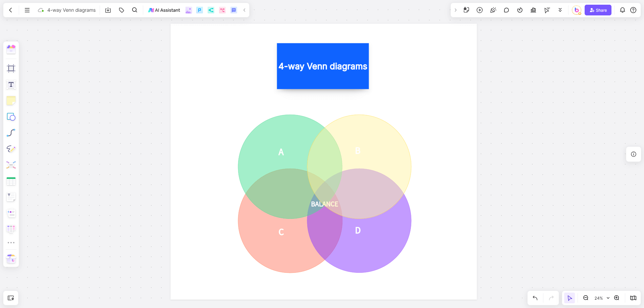Screen dimensions: 644x308
Task: Open the notifications bell
Action: [x=623, y=10]
